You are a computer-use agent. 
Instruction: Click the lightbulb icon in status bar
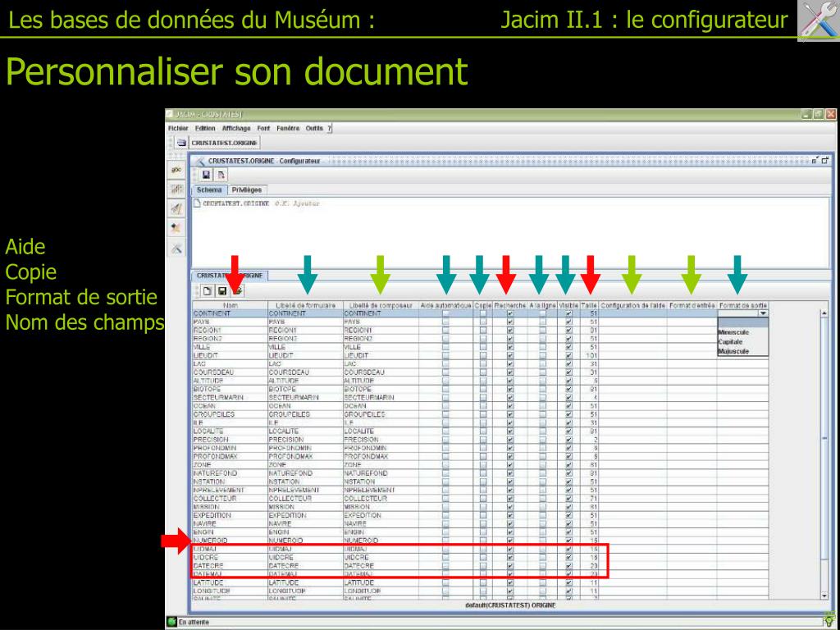point(829,620)
